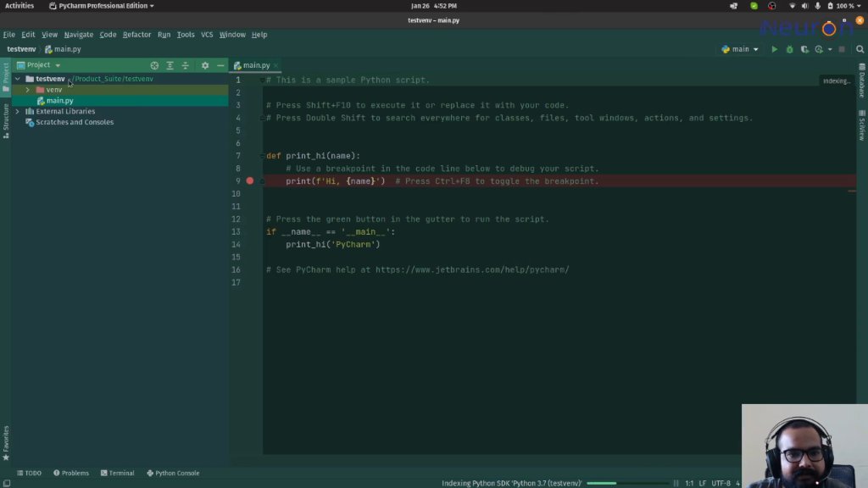Open the clock showing Jan 26 4:52 PM

(434, 6)
